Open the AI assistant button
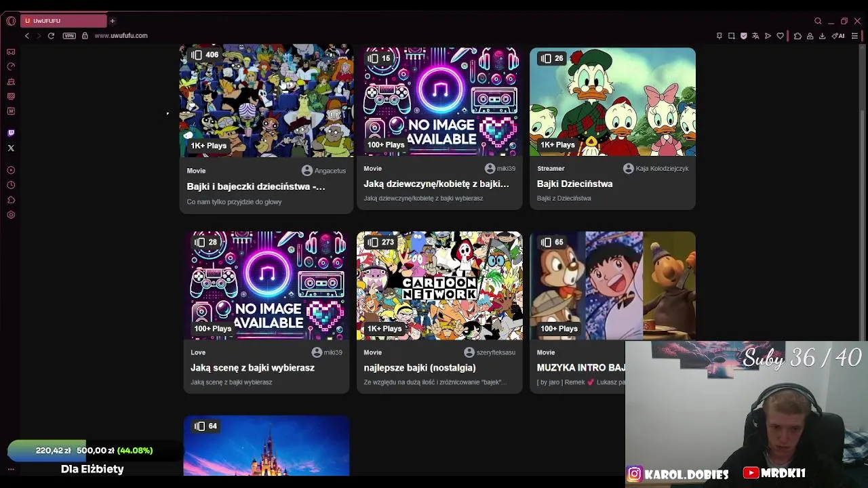 pyautogui.click(x=838, y=36)
